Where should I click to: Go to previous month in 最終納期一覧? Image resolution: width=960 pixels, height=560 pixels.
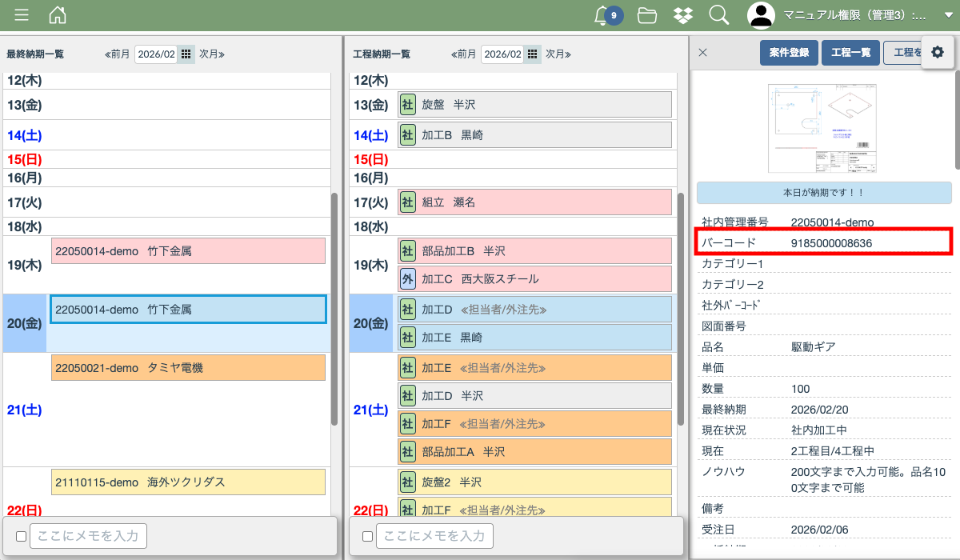(x=117, y=54)
